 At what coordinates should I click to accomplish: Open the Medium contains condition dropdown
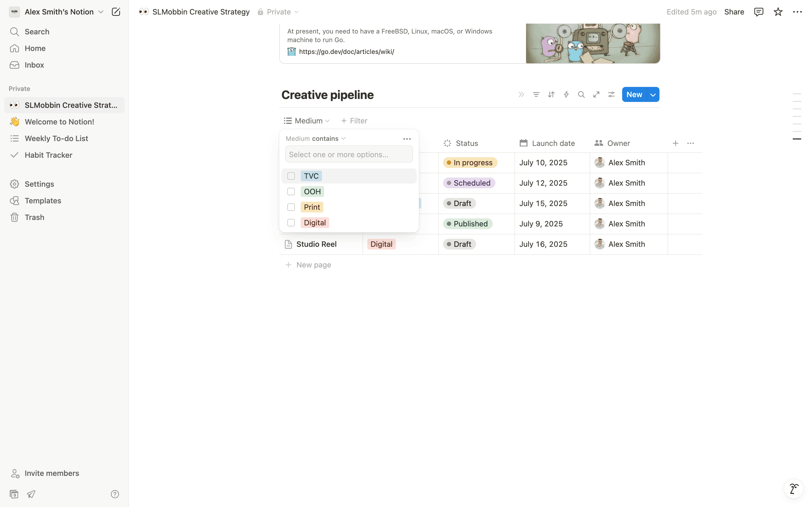(328, 138)
